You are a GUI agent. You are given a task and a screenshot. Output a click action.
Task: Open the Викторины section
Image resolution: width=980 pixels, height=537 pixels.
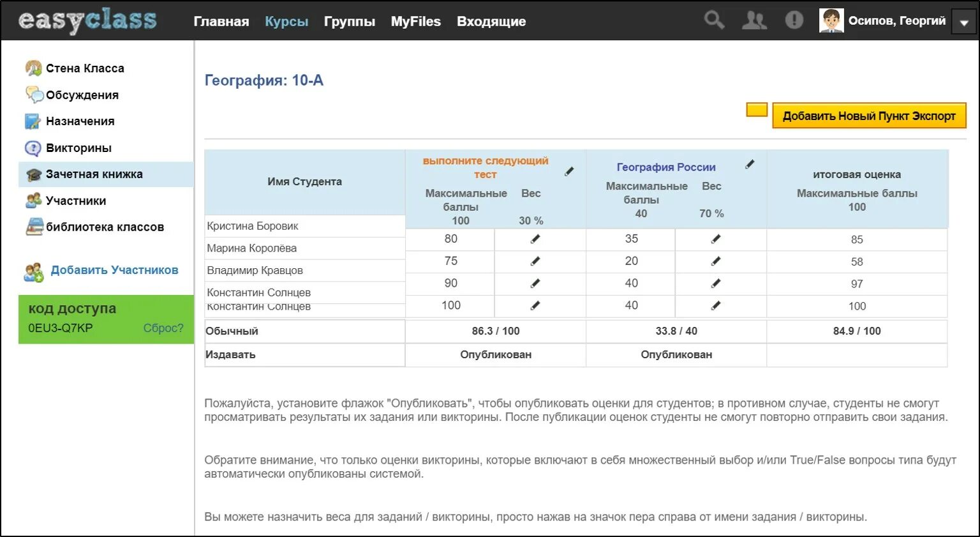pyautogui.click(x=78, y=147)
